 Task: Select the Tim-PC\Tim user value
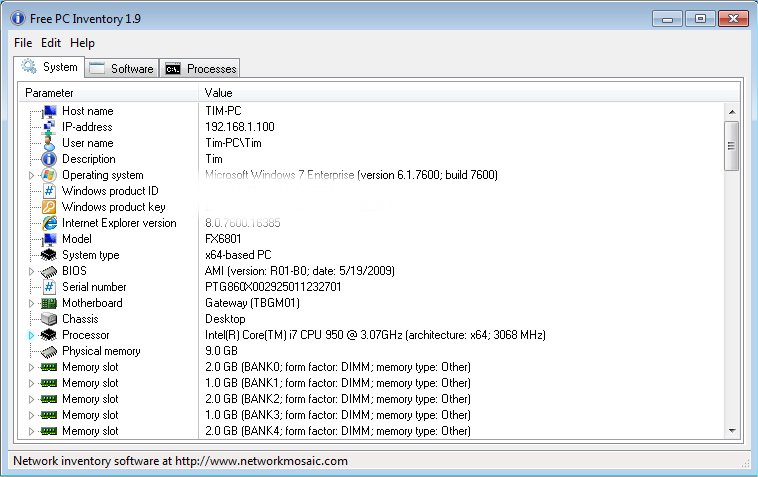[x=233, y=143]
